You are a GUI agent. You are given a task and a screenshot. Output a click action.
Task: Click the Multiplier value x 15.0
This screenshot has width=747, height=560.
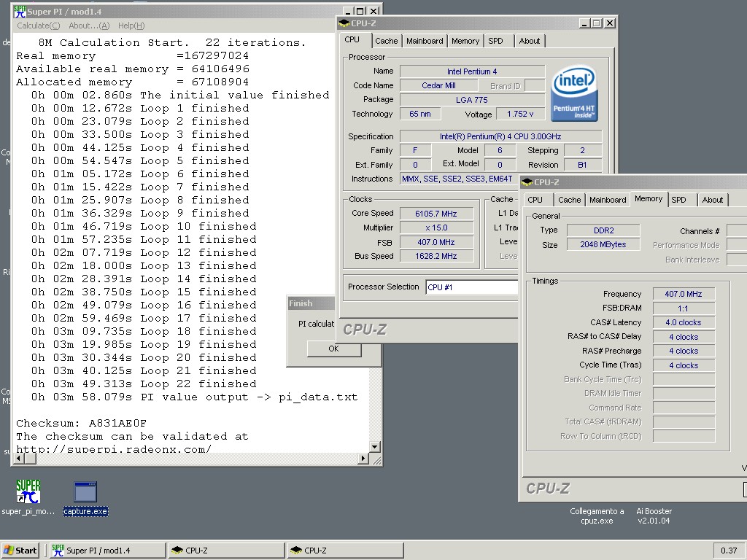pyautogui.click(x=436, y=227)
